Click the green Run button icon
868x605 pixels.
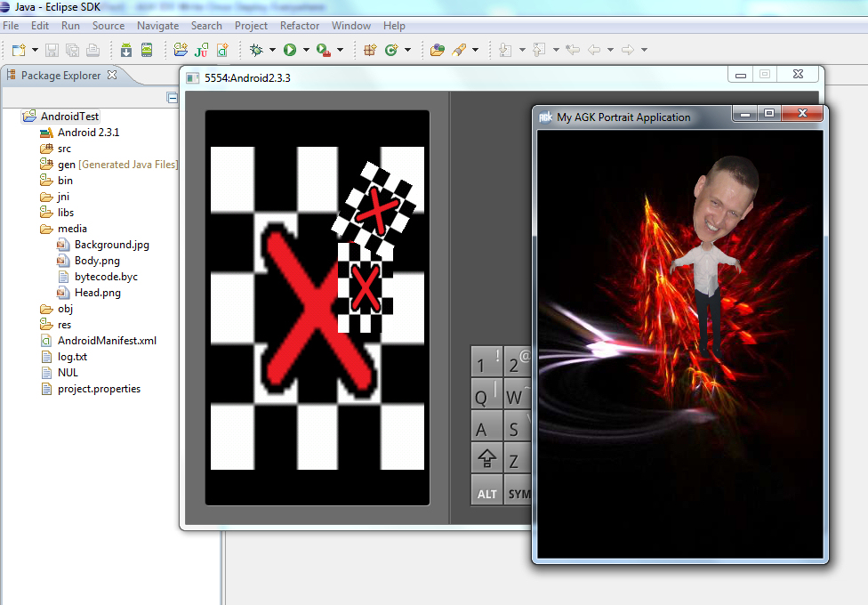click(290, 50)
